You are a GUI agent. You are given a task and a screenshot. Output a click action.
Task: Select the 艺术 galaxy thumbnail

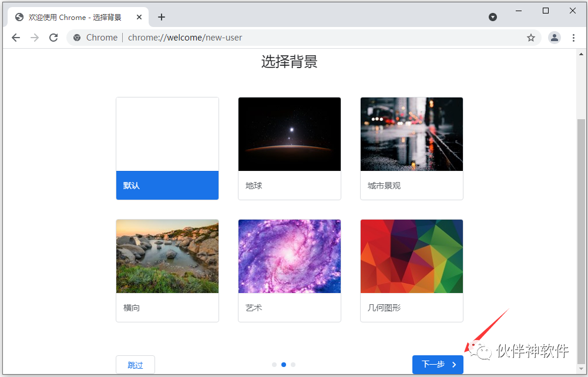coord(289,256)
